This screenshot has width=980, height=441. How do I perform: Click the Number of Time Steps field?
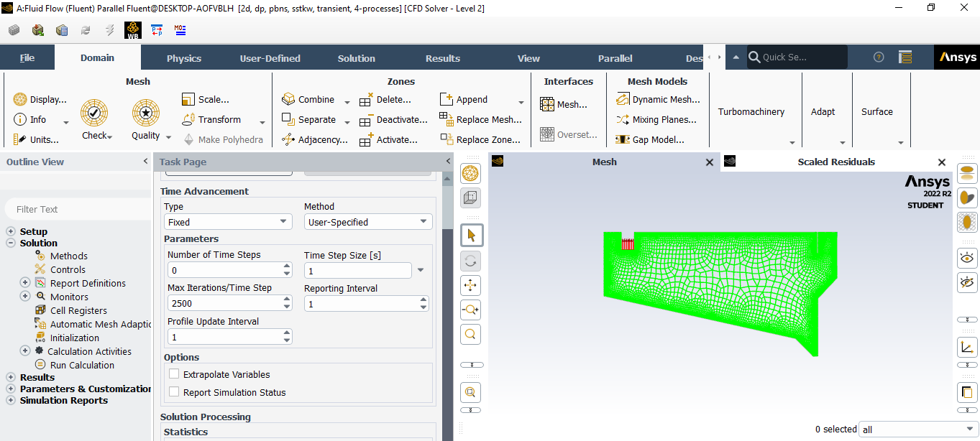click(224, 270)
